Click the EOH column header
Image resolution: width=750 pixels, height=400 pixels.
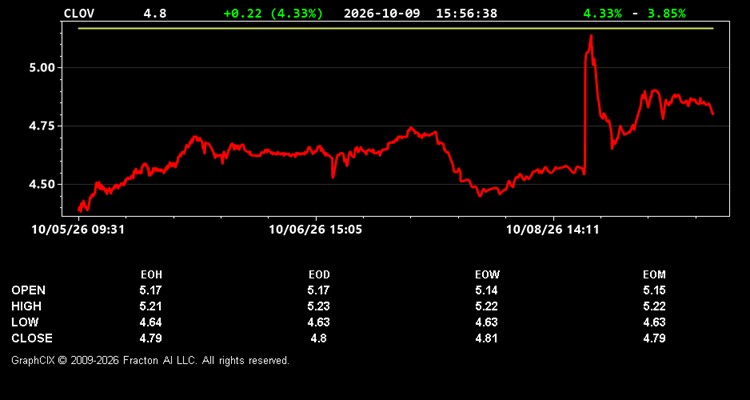point(151,275)
